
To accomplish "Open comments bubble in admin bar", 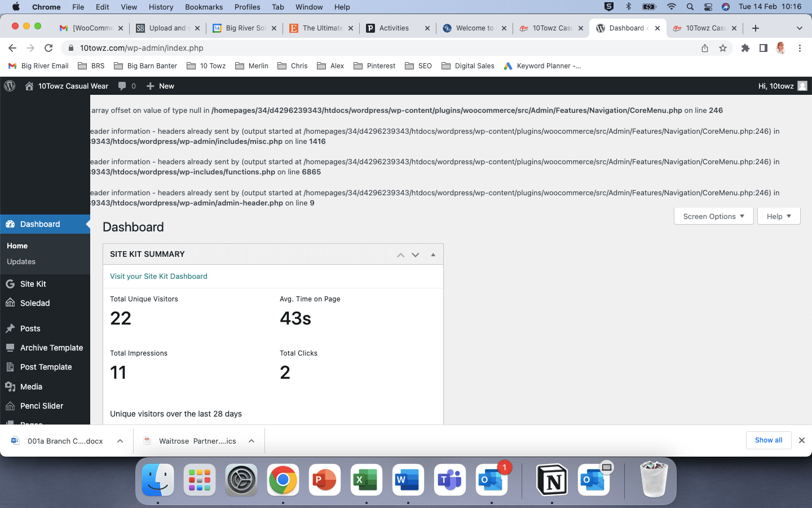I will tap(127, 86).
